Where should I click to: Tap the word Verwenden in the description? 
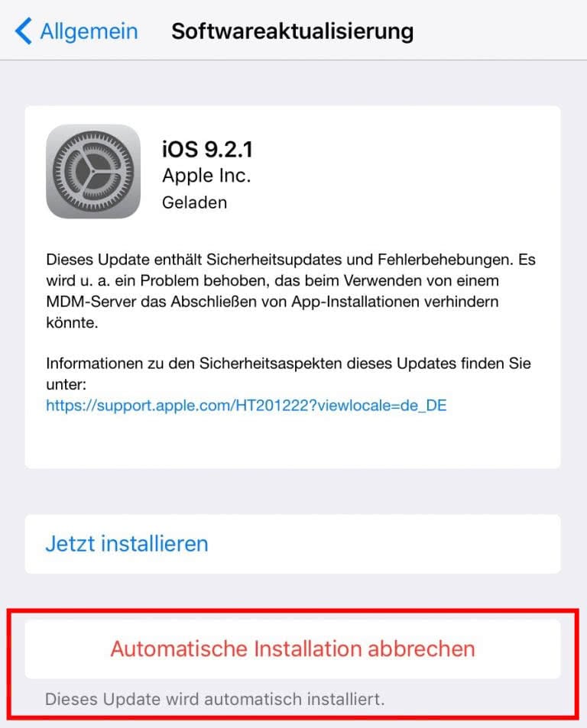[x=394, y=281]
